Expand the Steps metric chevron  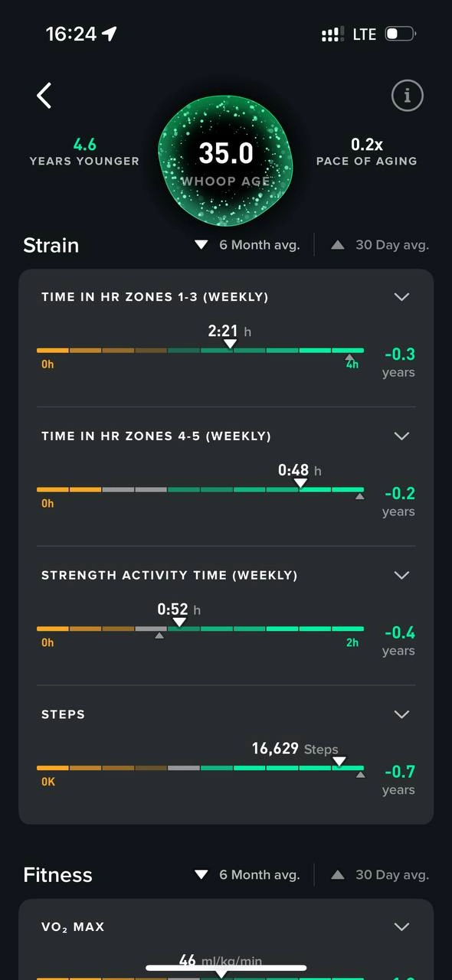tap(401, 714)
